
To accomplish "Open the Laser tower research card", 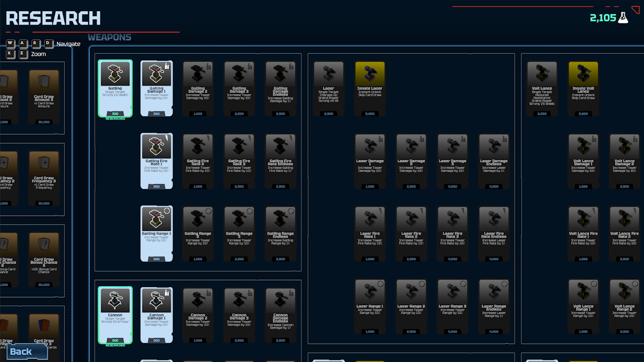I will (x=329, y=88).
